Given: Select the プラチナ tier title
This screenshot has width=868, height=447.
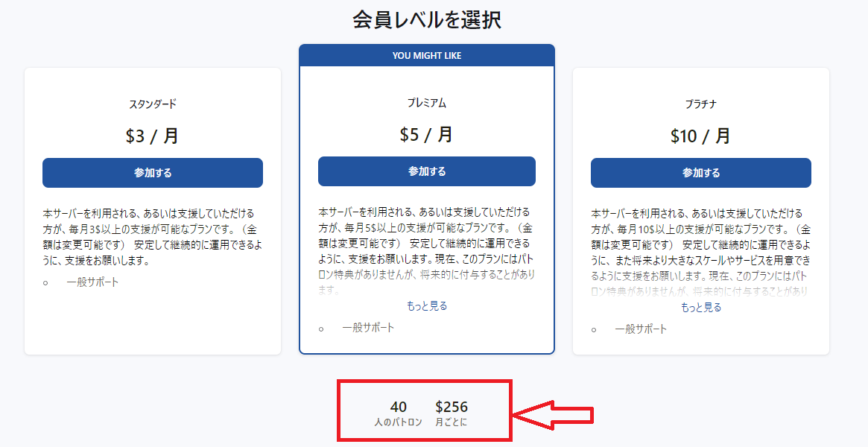Looking at the screenshot, I should [x=700, y=104].
